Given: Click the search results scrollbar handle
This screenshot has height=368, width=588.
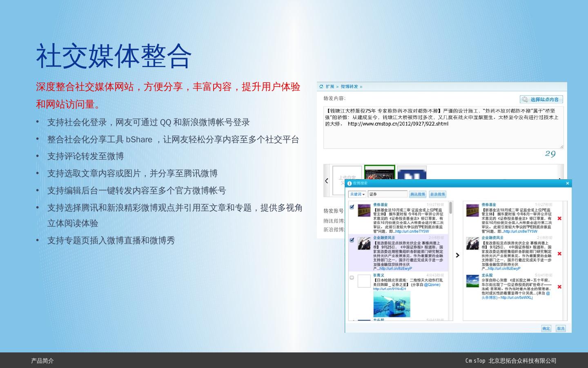Looking at the screenshot, I should (451, 208).
